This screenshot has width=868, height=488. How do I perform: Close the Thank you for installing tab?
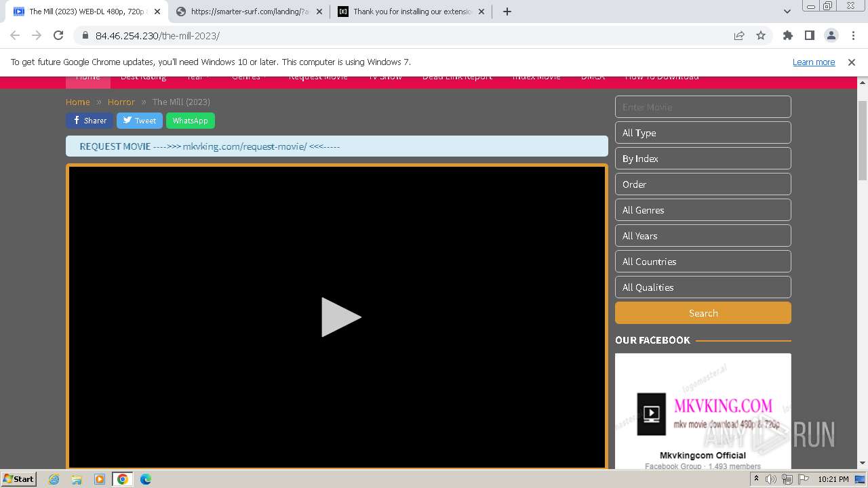pos(481,12)
